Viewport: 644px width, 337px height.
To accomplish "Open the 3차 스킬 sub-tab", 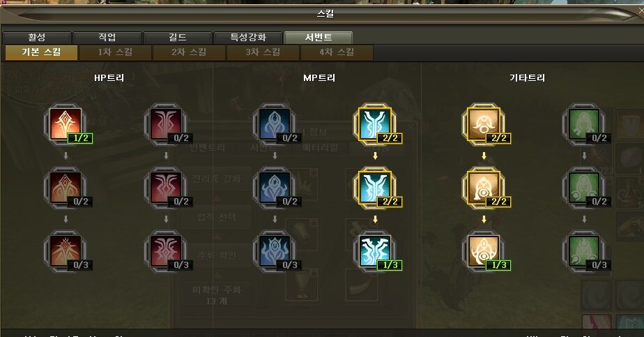I will 263,52.
